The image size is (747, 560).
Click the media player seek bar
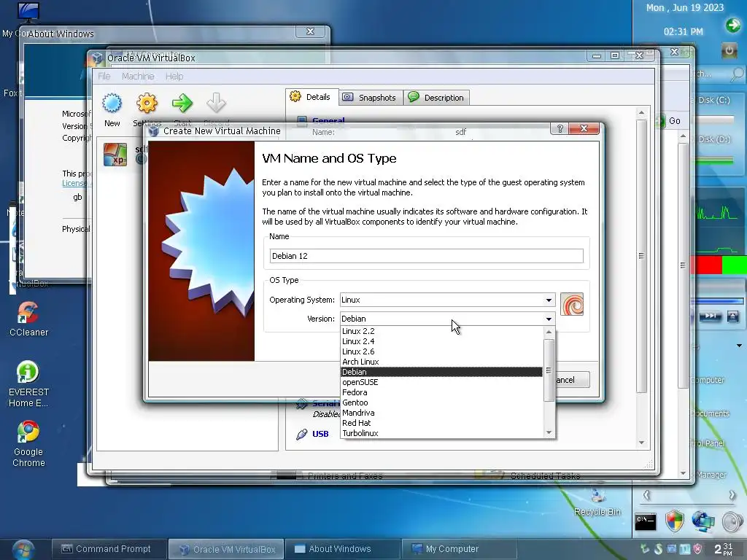(x=718, y=301)
